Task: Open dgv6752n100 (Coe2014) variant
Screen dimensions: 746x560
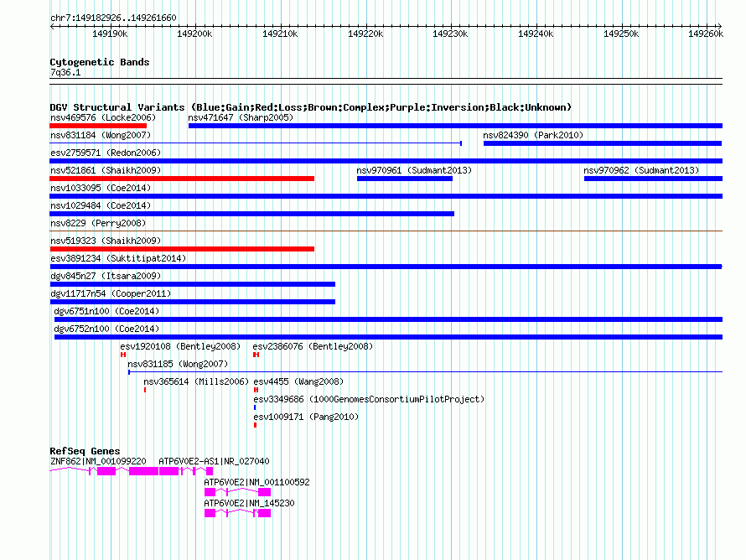Action: click(x=106, y=329)
